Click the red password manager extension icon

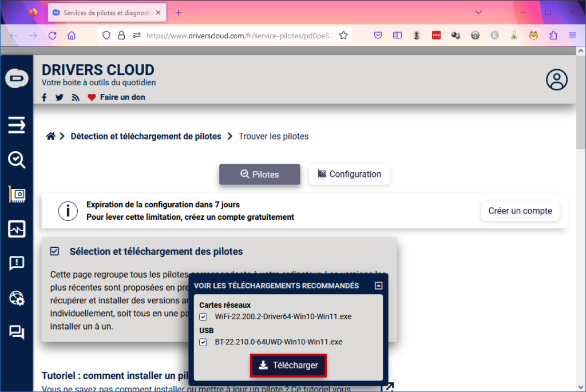[436, 35]
